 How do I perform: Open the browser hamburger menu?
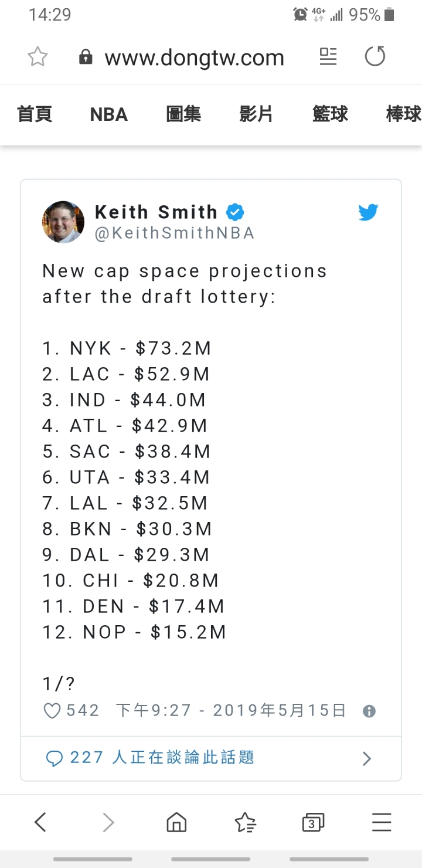pyautogui.click(x=382, y=822)
